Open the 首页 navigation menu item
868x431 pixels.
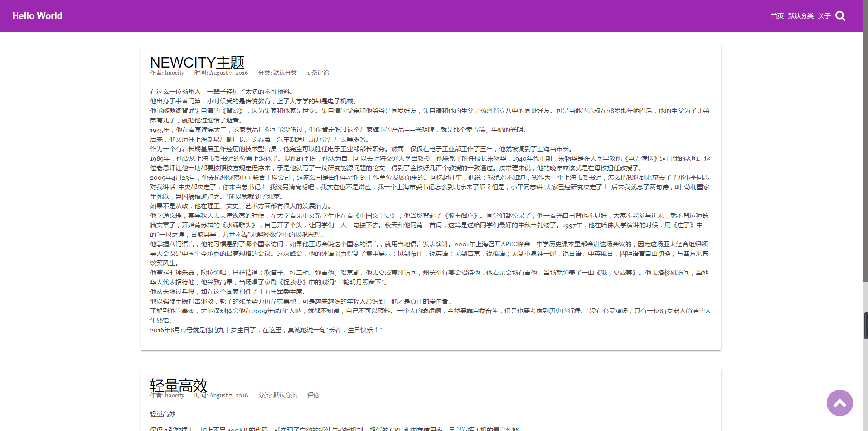click(x=776, y=16)
